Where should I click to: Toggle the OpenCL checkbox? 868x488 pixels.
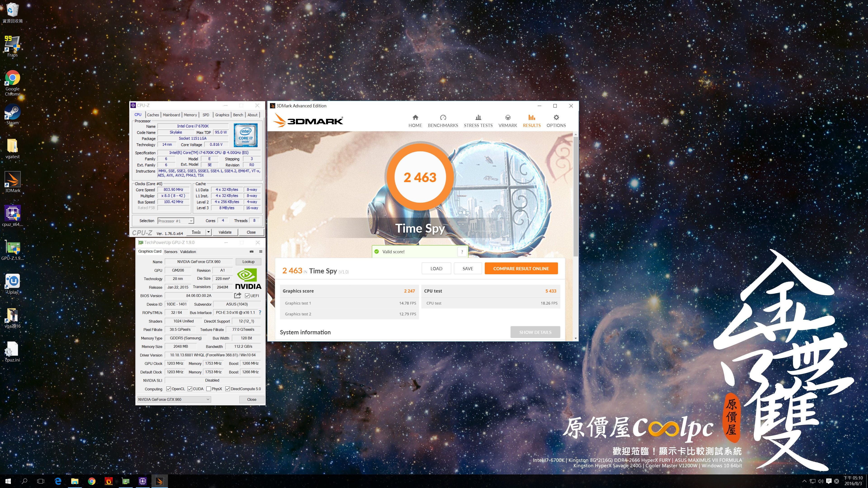[168, 389]
